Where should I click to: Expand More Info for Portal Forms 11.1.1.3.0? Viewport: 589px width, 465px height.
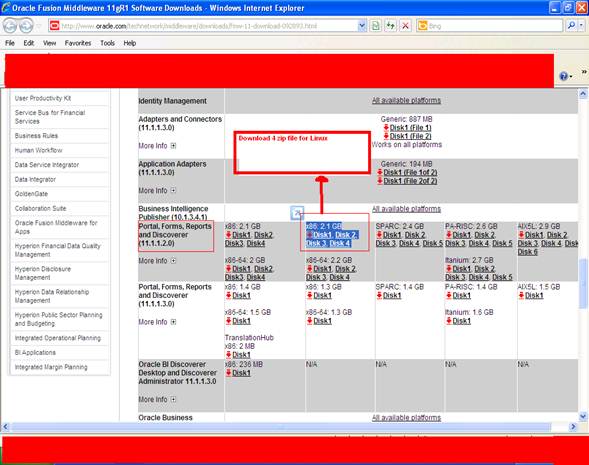(x=173, y=322)
